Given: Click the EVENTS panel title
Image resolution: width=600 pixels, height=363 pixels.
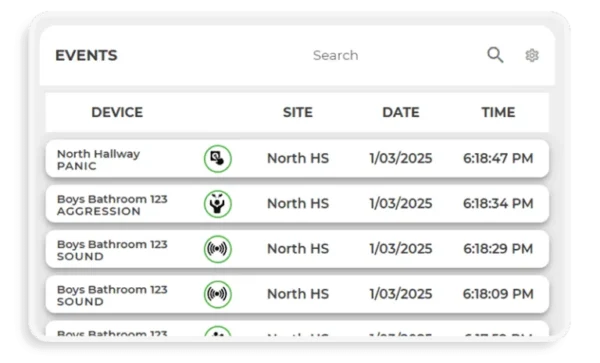Looking at the screenshot, I should pos(86,55).
